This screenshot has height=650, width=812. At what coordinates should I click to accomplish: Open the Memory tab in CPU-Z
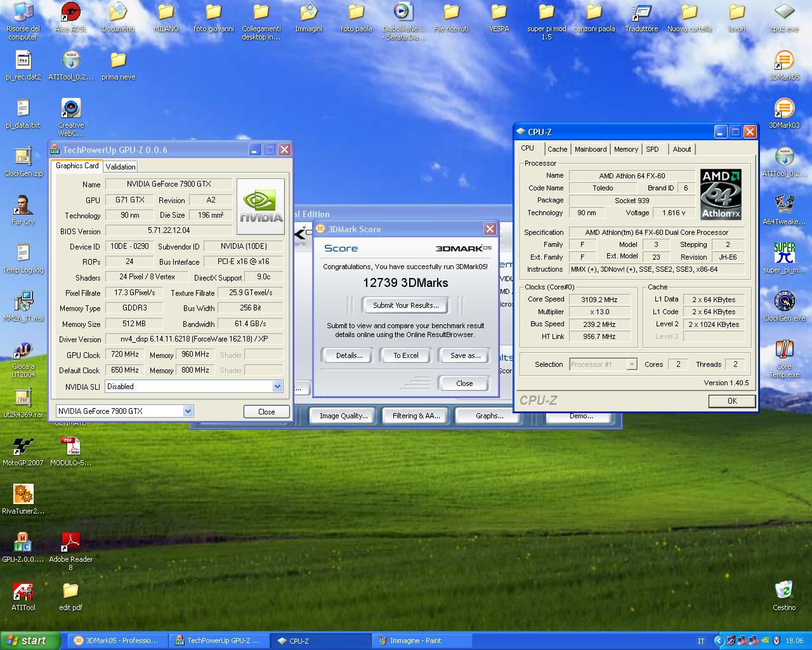click(626, 149)
